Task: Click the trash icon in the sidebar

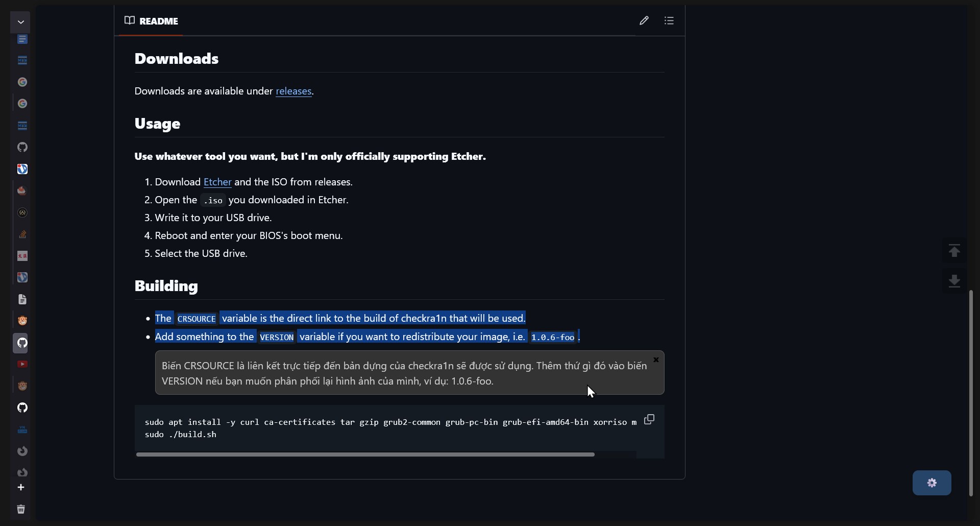Action: coord(21,509)
